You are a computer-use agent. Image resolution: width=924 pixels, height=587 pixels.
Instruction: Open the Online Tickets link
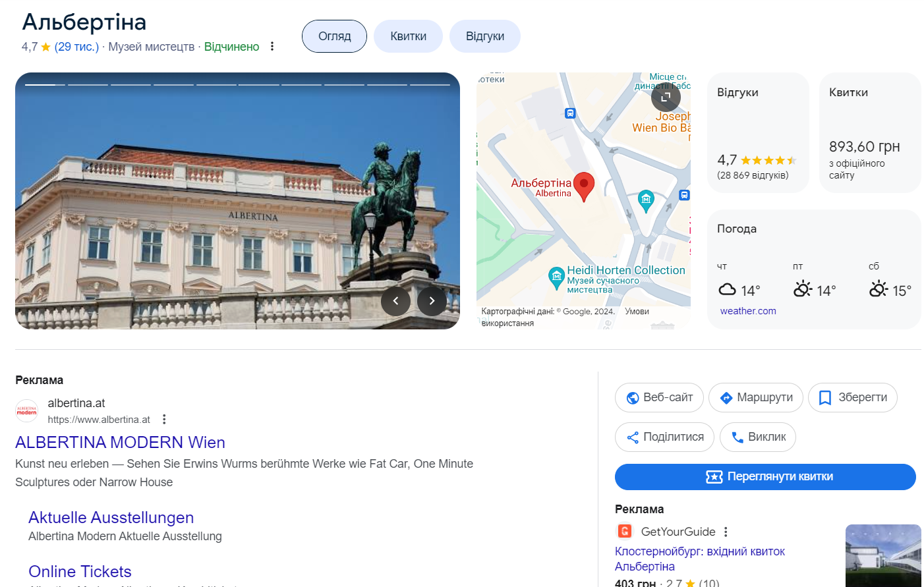(79, 571)
